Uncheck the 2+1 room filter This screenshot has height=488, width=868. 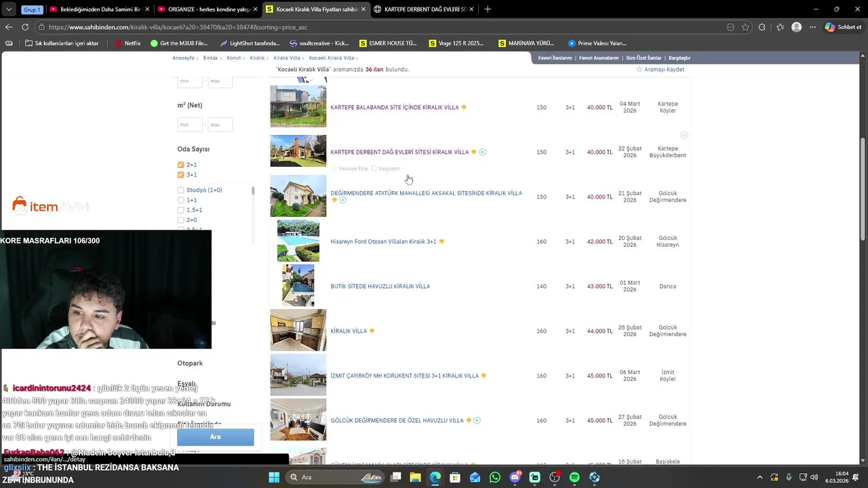click(181, 165)
